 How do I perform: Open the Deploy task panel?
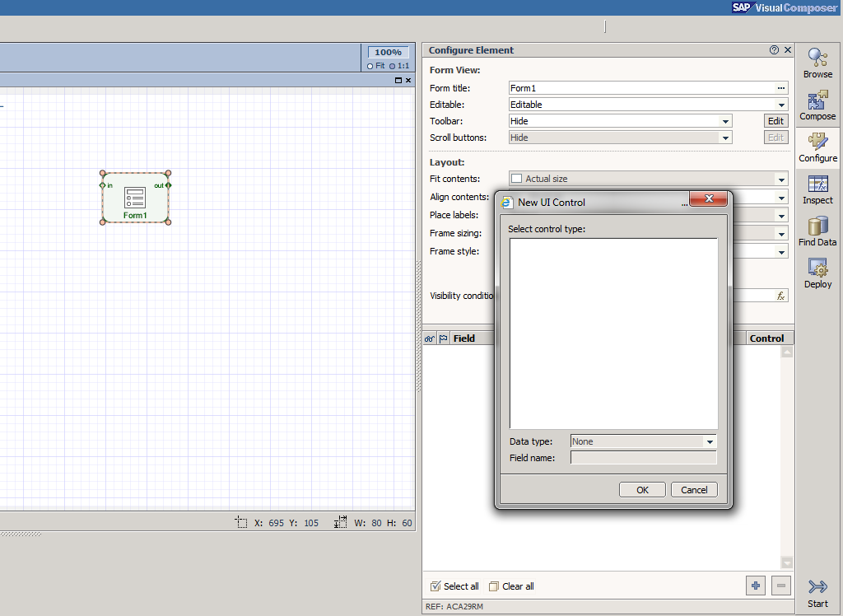(817, 273)
